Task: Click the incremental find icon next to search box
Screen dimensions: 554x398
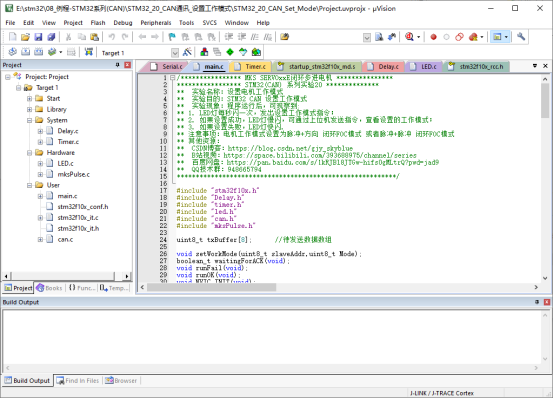Action: pos(392,37)
